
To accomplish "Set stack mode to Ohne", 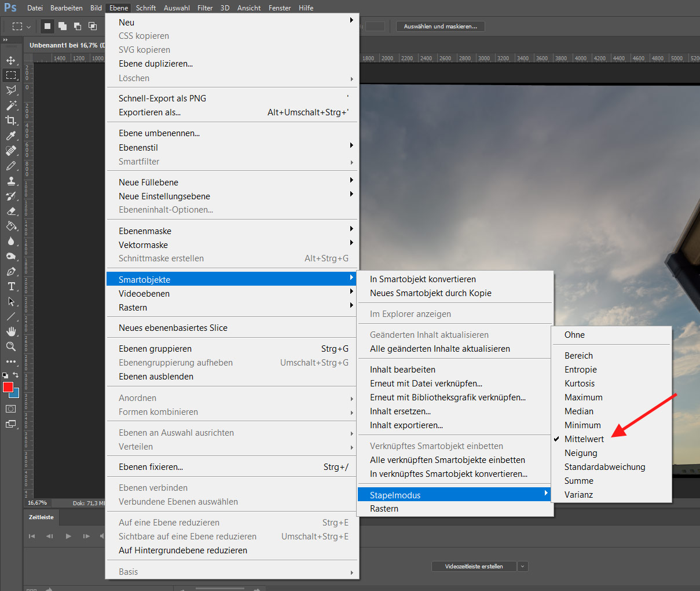I will (574, 335).
